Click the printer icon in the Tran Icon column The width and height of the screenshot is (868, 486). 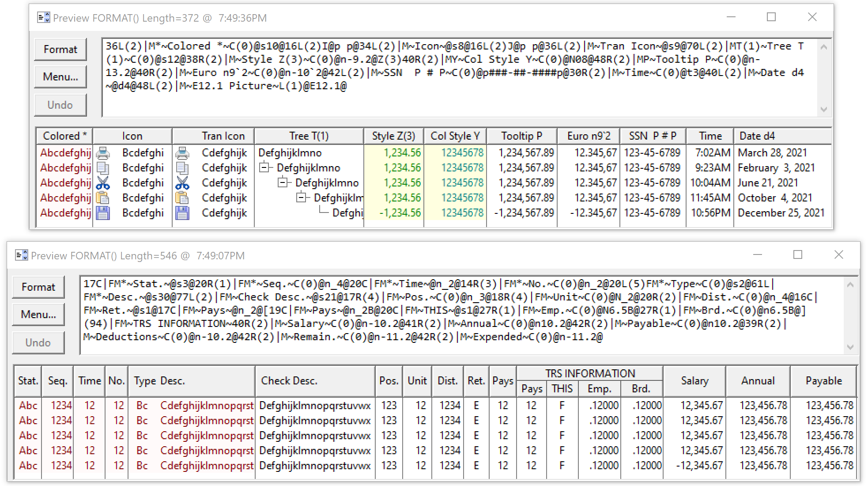pyautogui.click(x=182, y=153)
